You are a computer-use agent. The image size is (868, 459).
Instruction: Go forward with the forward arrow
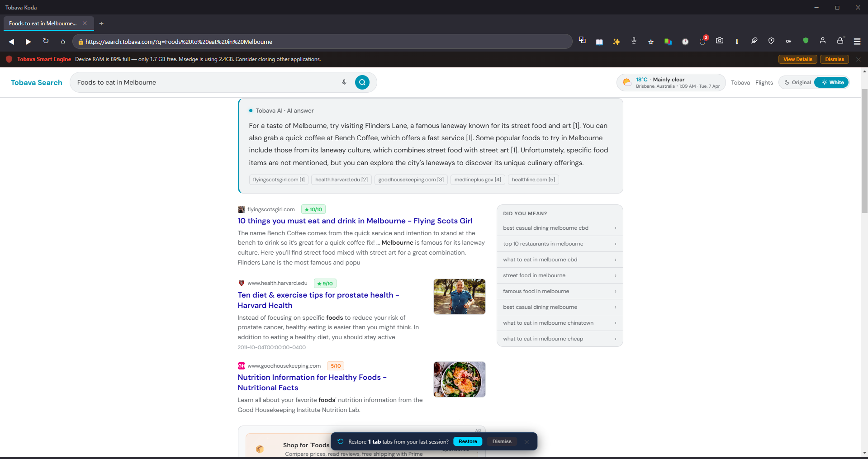point(28,42)
